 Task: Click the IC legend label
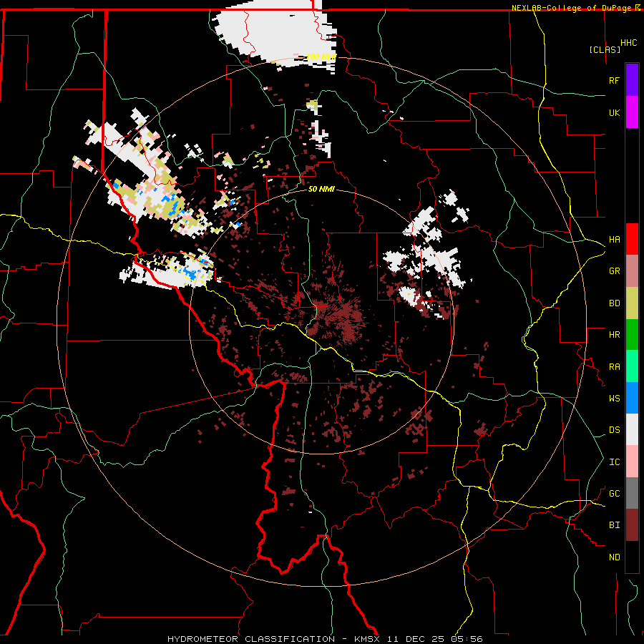(614, 462)
